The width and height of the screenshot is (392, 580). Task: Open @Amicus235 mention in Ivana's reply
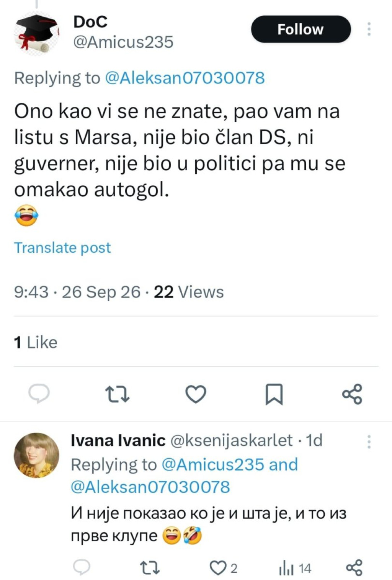[x=213, y=465]
